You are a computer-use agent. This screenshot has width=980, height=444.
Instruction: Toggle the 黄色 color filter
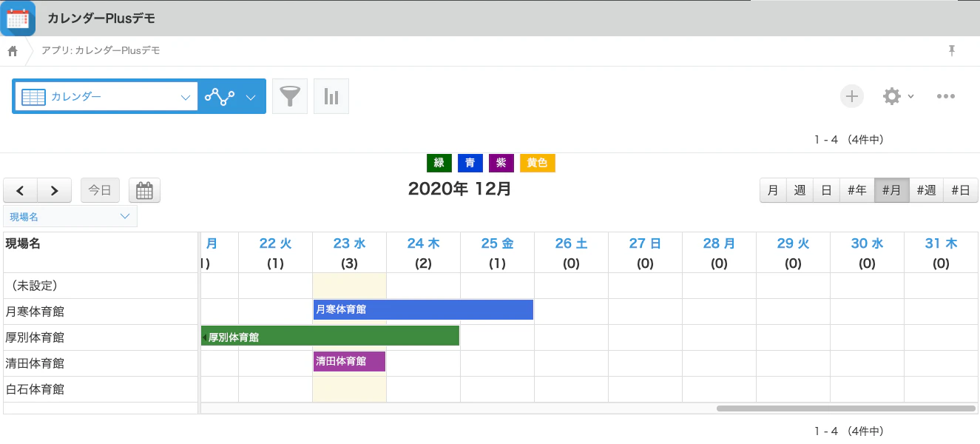click(x=538, y=163)
